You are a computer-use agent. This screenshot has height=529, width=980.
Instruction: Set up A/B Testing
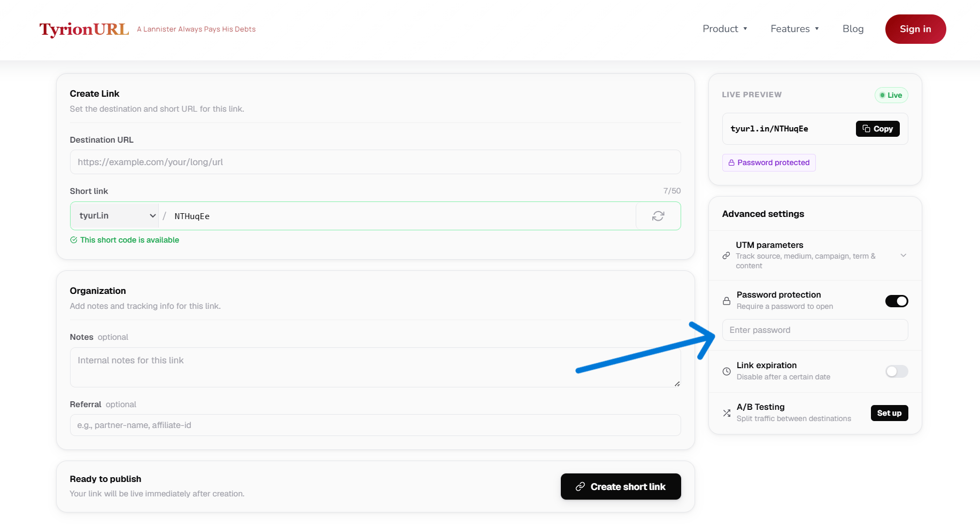tap(889, 413)
